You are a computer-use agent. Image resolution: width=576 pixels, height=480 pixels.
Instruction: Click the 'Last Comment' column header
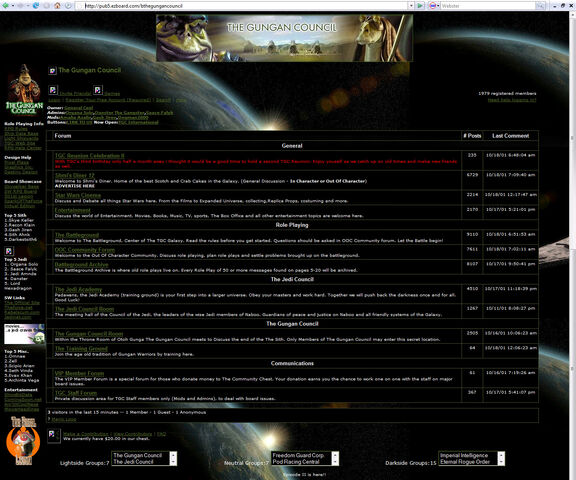[x=511, y=136]
